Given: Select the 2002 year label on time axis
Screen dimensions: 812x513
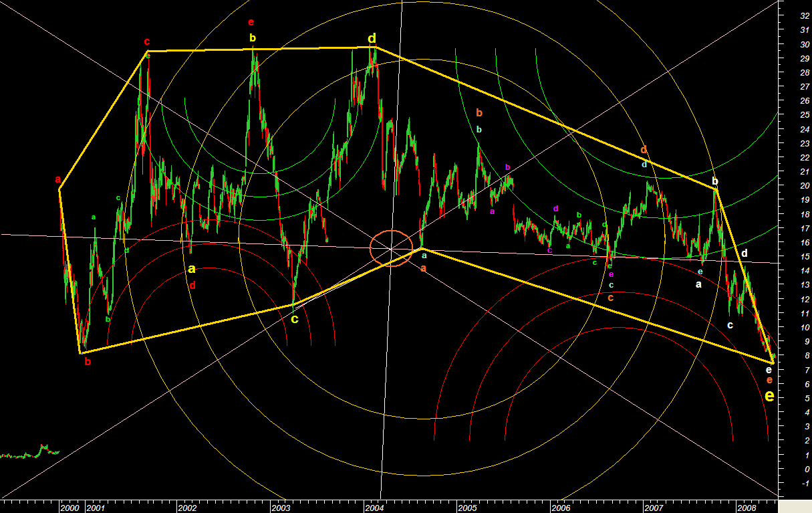Looking at the screenshot, I should pyautogui.click(x=186, y=508).
